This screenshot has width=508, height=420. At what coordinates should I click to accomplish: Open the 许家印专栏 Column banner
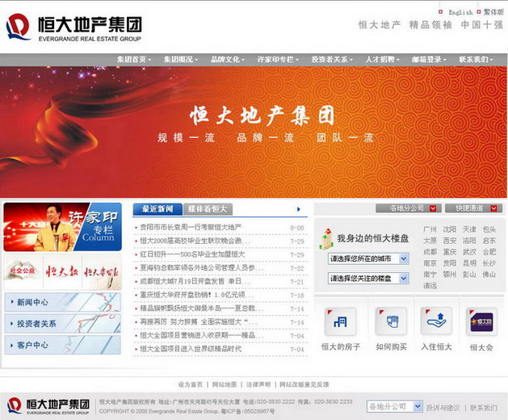(x=62, y=227)
